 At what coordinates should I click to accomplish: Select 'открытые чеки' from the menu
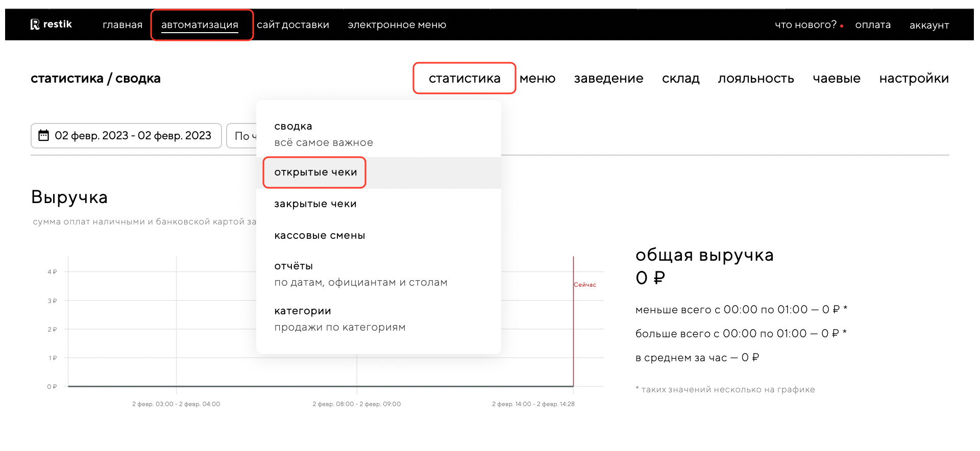point(315,172)
